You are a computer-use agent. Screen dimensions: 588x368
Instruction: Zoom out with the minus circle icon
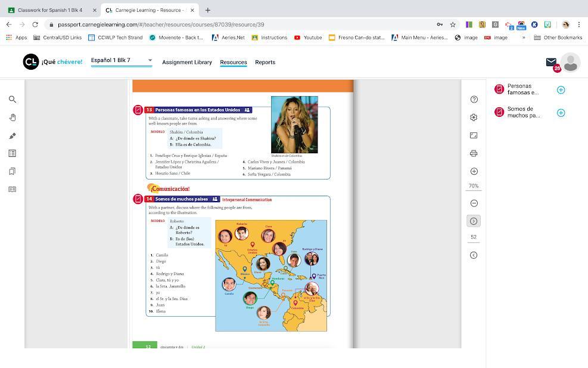(x=474, y=203)
